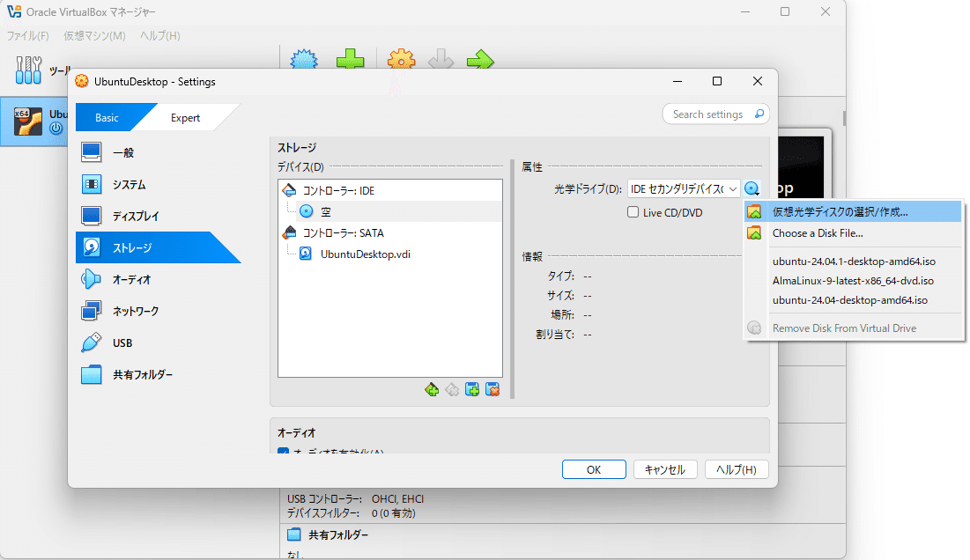The height and width of the screenshot is (560, 970).
Task: Click the 共有フォルダー folder icon in Manager details
Action: (x=294, y=534)
